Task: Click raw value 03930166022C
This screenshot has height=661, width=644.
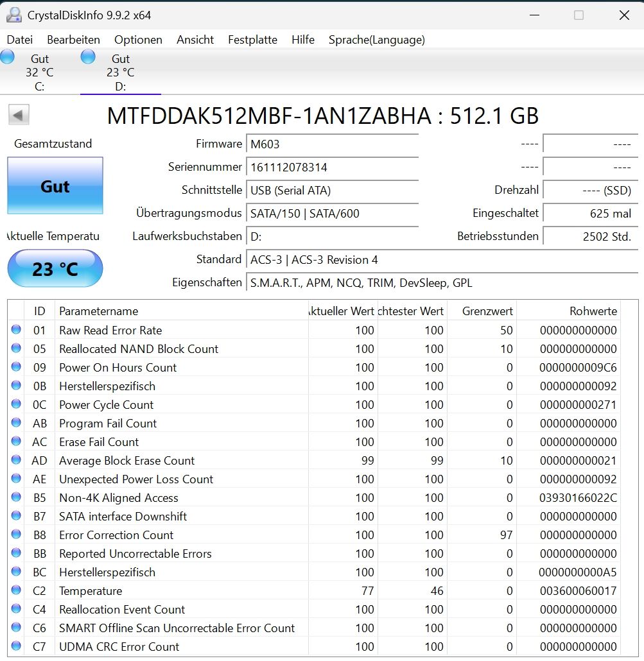Action: [x=578, y=498]
